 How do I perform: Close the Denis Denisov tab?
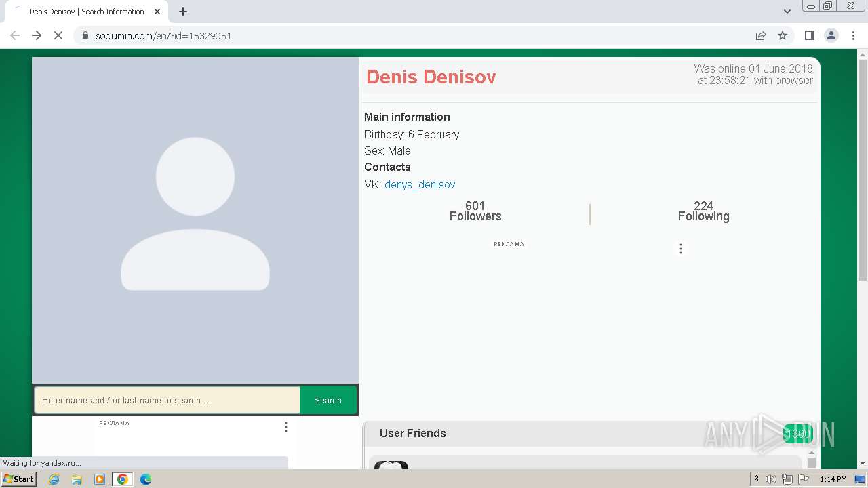[x=157, y=12]
